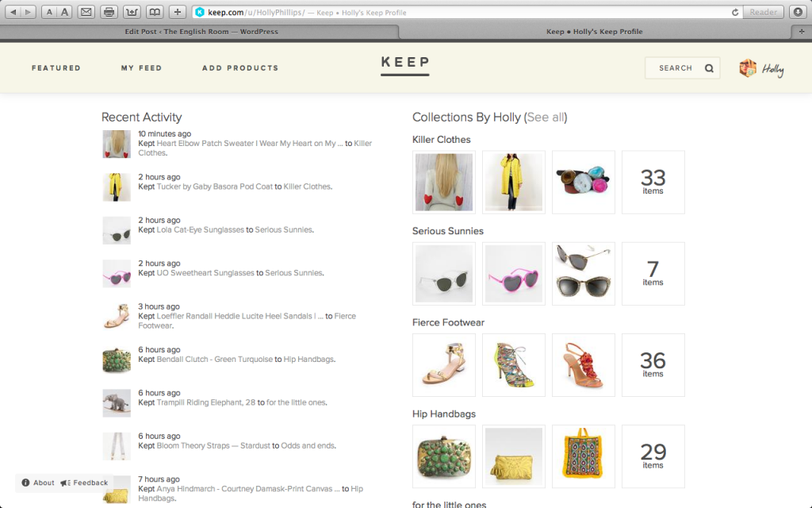Open the See all collections link
812x508 pixels.
(546, 117)
